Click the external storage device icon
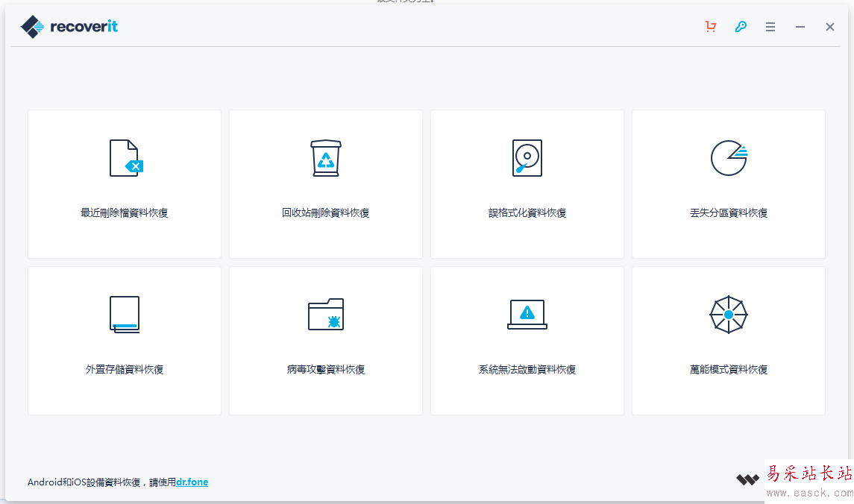 tap(124, 315)
